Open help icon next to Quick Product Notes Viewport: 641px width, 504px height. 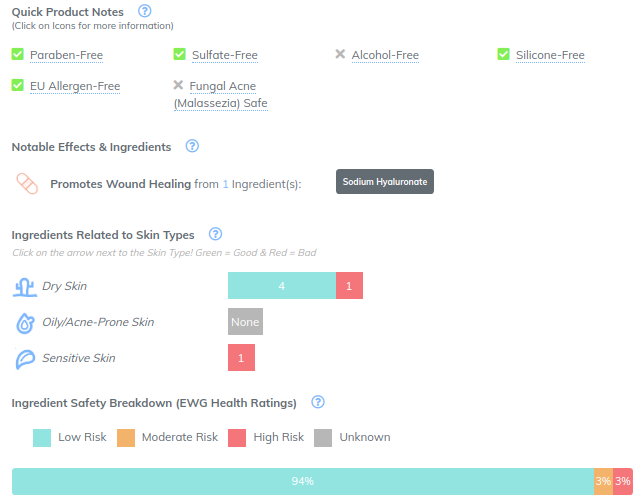(x=144, y=11)
